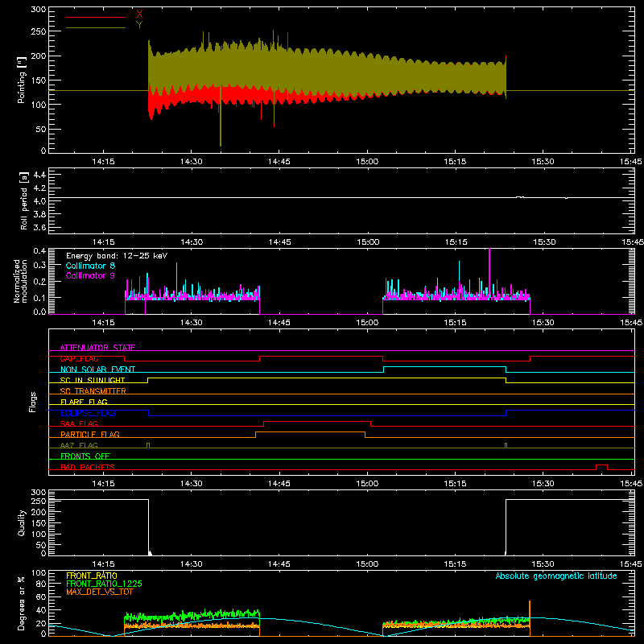Click the 15:00 time label under the Pointing plot
Viewport: 644px width, 644px height.
point(367,162)
